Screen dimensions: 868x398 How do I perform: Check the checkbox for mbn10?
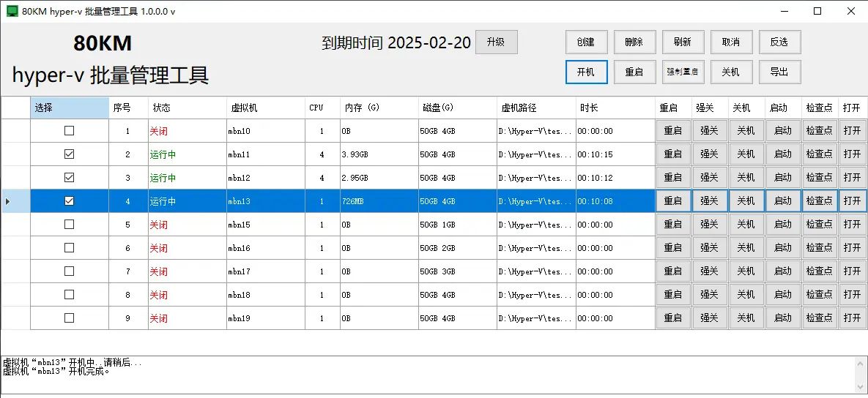point(70,131)
